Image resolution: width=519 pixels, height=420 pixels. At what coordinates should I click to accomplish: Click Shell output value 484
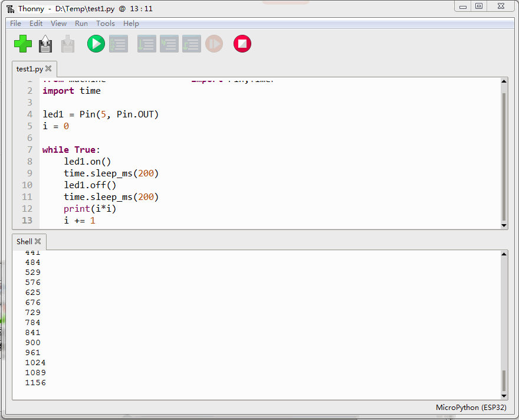click(33, 262)
